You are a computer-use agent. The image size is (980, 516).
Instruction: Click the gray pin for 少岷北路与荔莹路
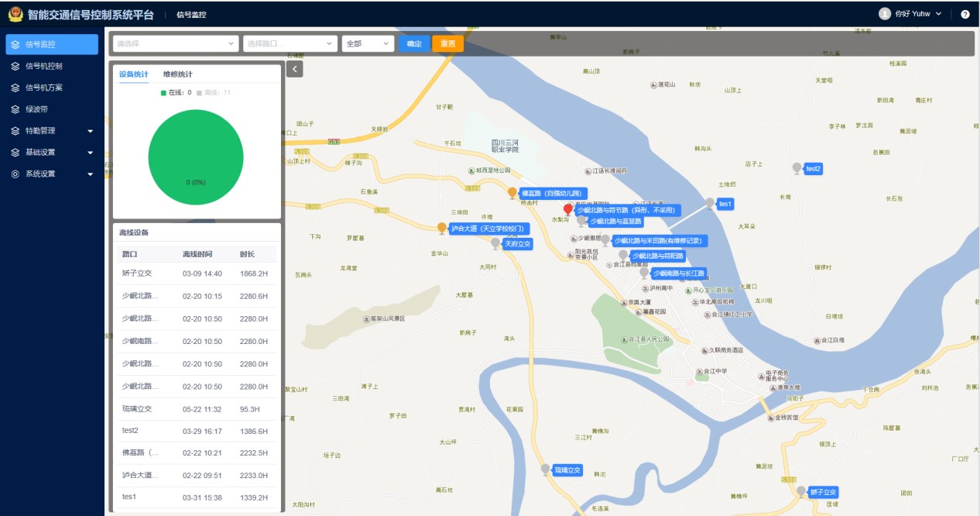581,221
